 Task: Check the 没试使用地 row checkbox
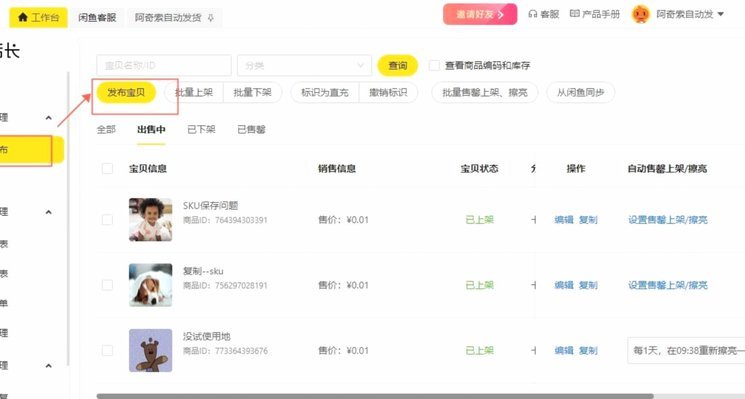click(x=107, y=351)
